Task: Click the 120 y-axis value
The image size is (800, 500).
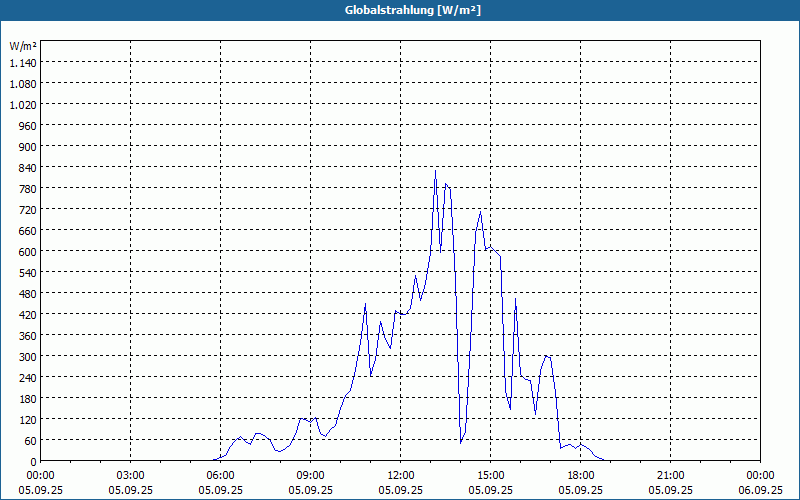Action: click(29, 419)
